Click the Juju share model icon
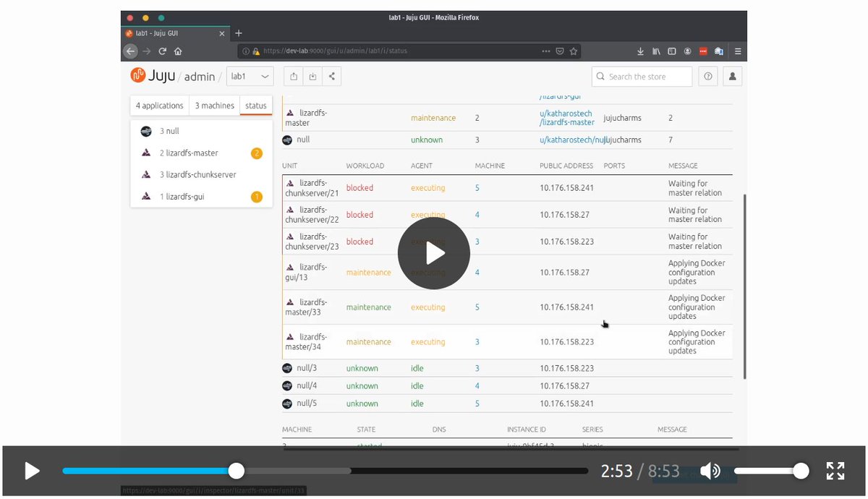The image size is (868, 499). (x=331, y=76)
